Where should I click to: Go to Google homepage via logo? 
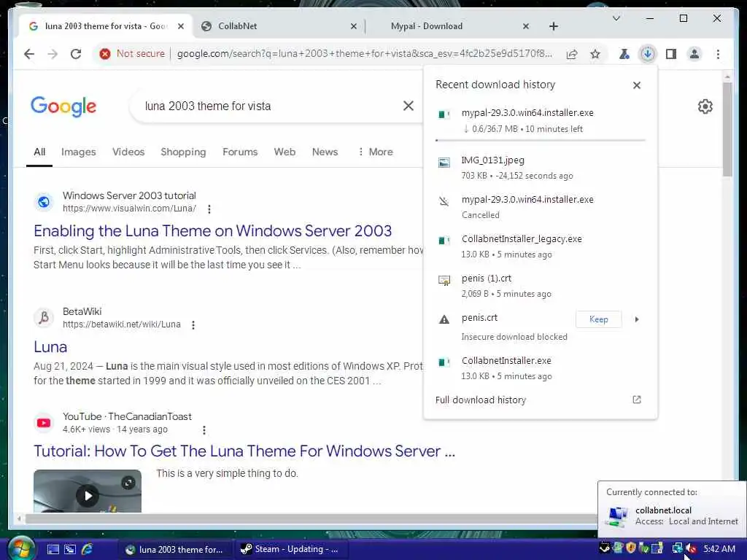[63, 106]
